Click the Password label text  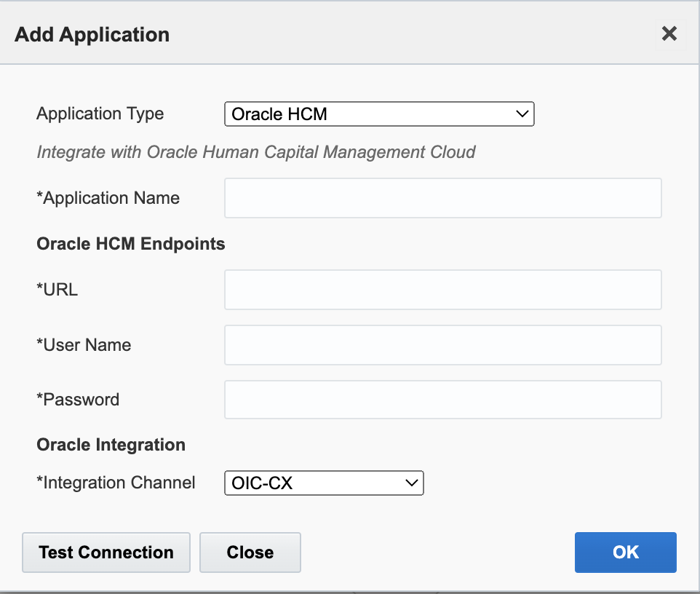pos(79,400)
